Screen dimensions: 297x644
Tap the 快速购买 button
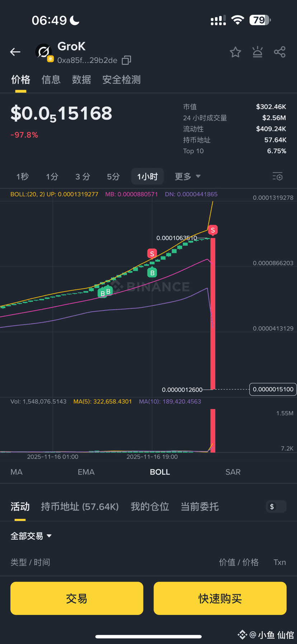click(220, 598)
